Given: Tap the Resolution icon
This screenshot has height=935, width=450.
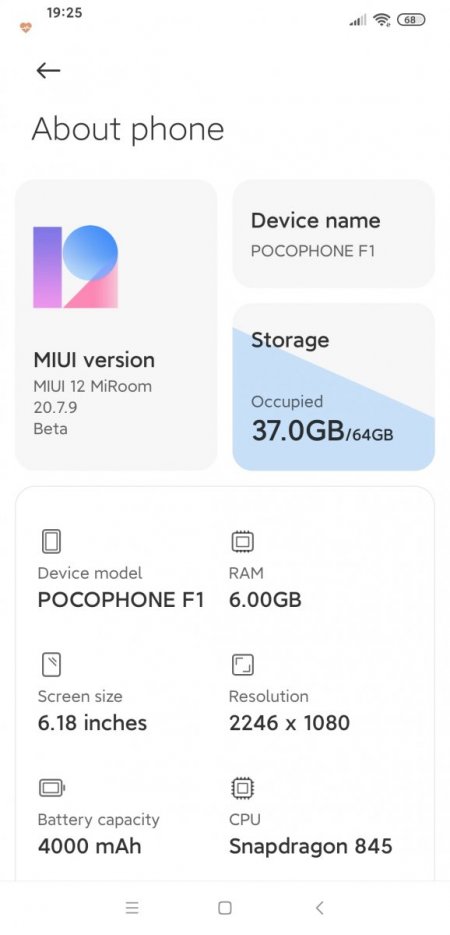Looking at the screenshot, I should [x=242, y=665].
